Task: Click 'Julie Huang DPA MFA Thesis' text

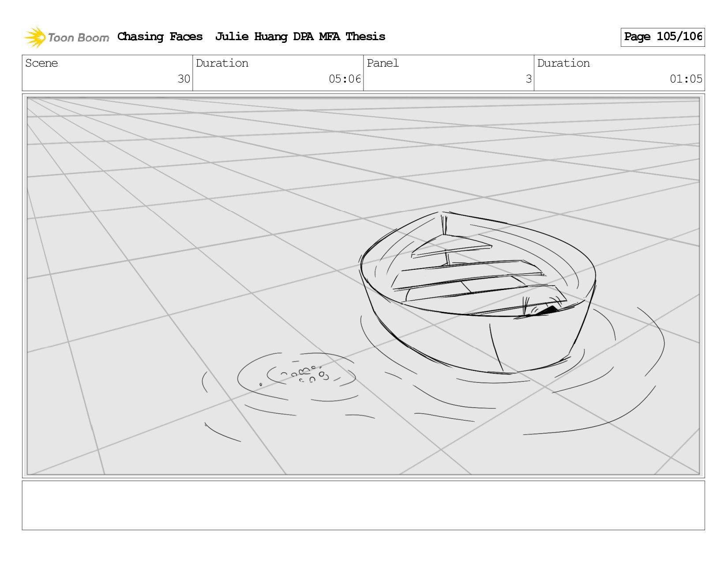Action: 300,37
